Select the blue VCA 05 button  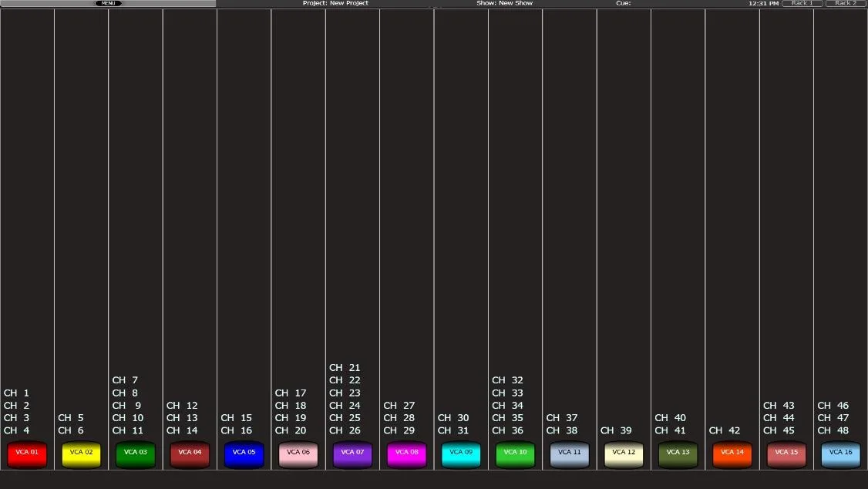(244, 454)
